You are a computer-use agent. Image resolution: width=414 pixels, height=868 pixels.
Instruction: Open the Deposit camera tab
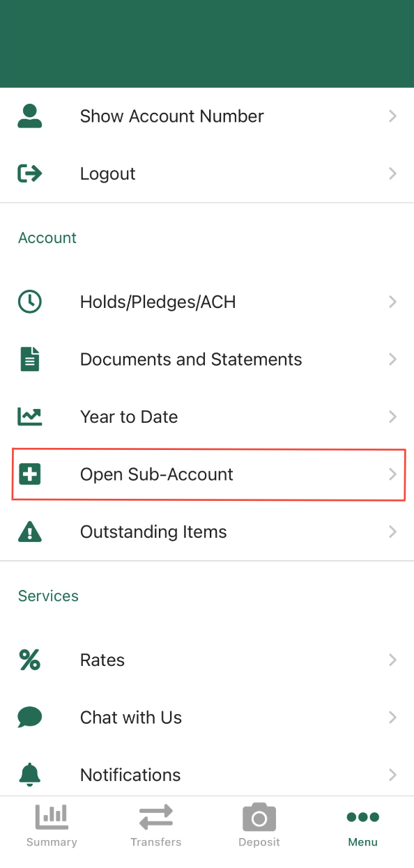click(x=259, y=826)
